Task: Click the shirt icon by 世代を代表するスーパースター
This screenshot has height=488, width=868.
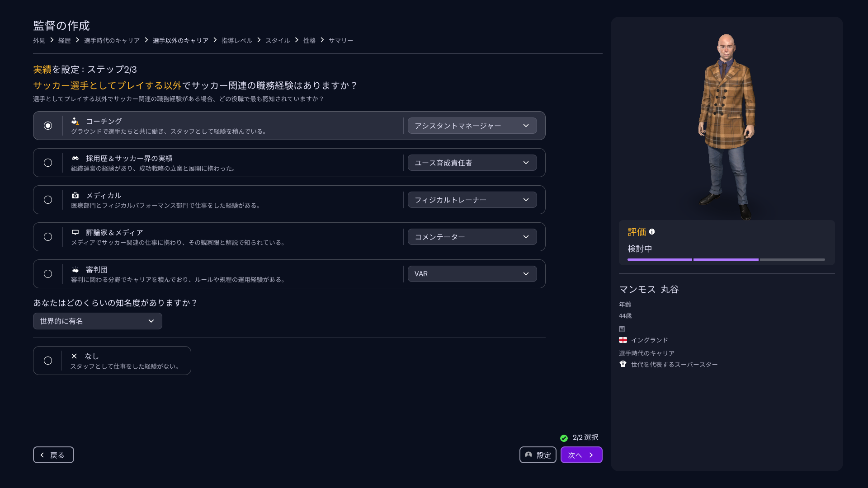Action: 623,364
